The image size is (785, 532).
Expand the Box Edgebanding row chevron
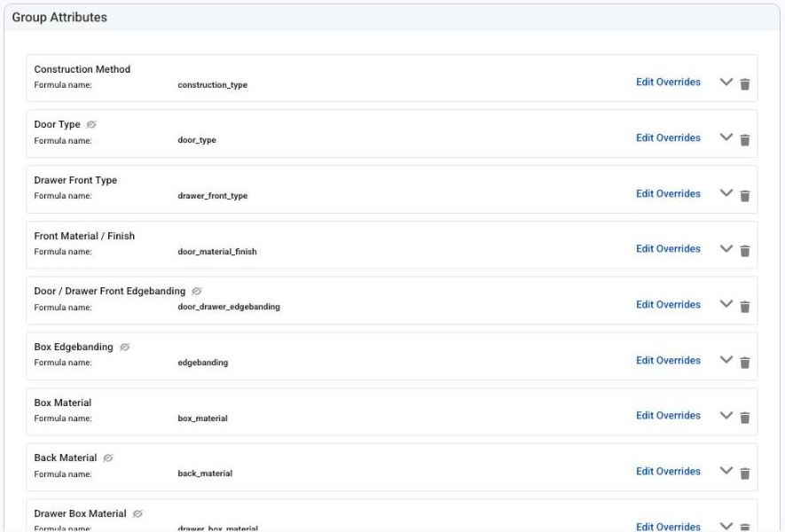726,359
